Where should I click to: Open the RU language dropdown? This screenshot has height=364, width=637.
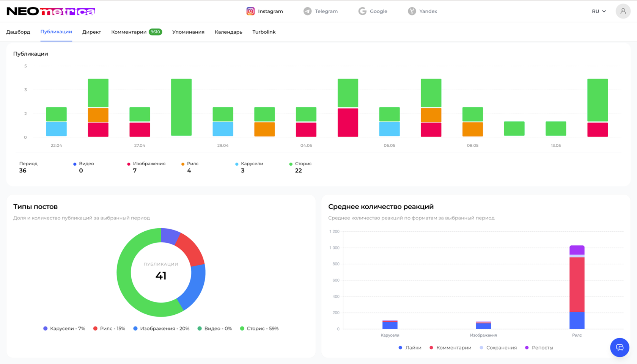pos(599,11)
